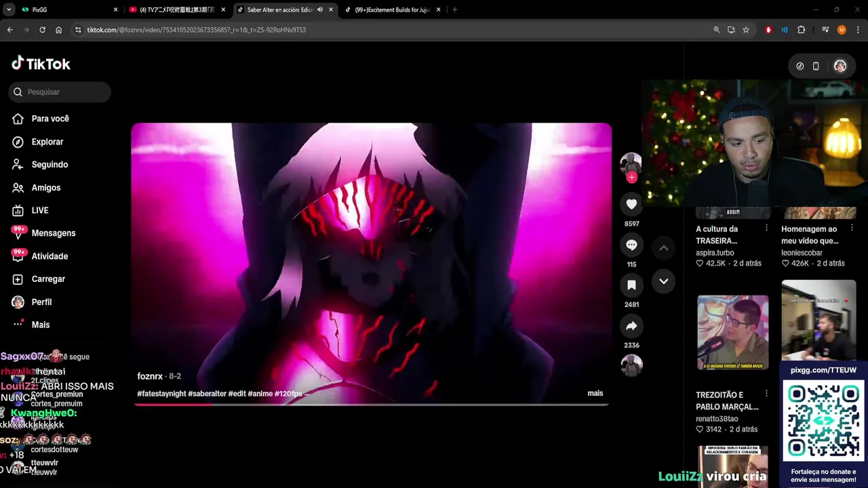
Task: Open a new browser tab
Action: [x=454, y=9]
